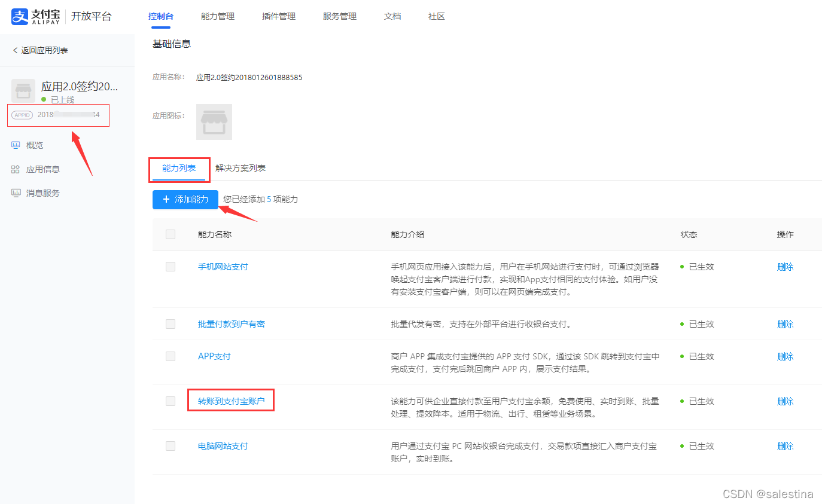The image size is (822, 504).
Task: Click the app name 应用2.0签约20... in sidebar
Action: point(80,87)
